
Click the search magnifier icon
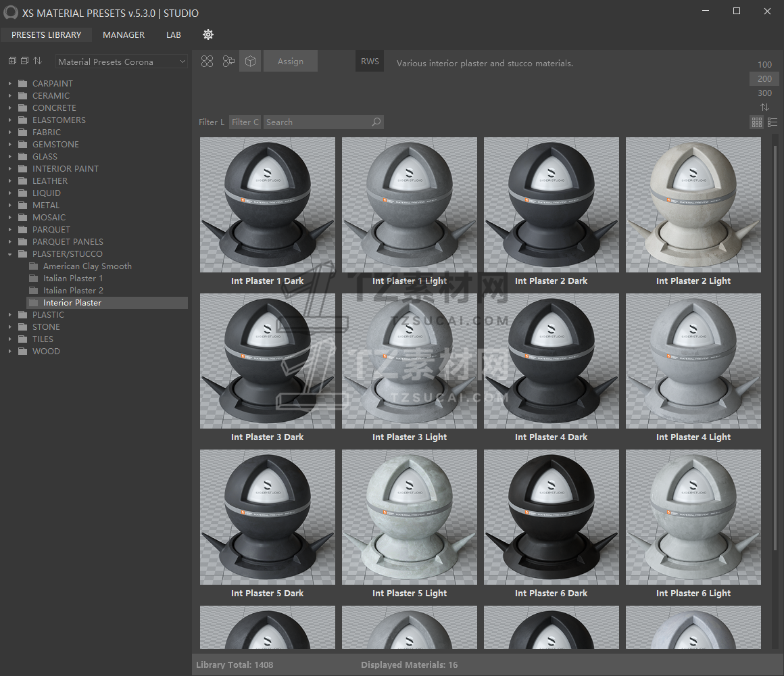376,122
